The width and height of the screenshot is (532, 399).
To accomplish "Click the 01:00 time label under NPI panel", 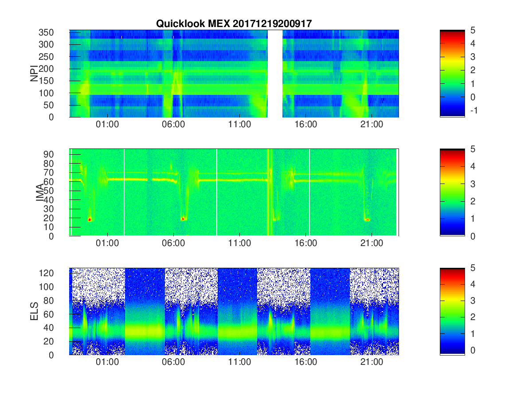I will [x=107, y=125].
